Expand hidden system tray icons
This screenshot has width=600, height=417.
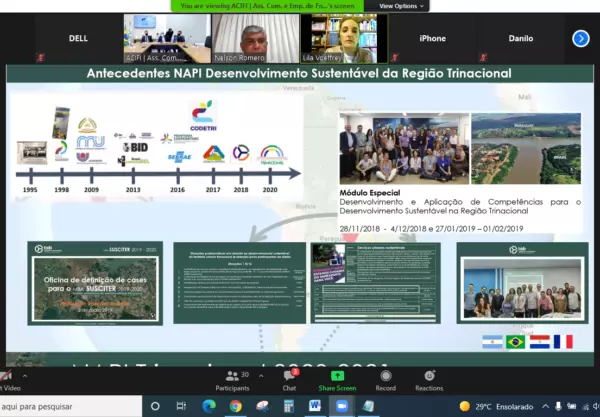[x=545, y=406]
